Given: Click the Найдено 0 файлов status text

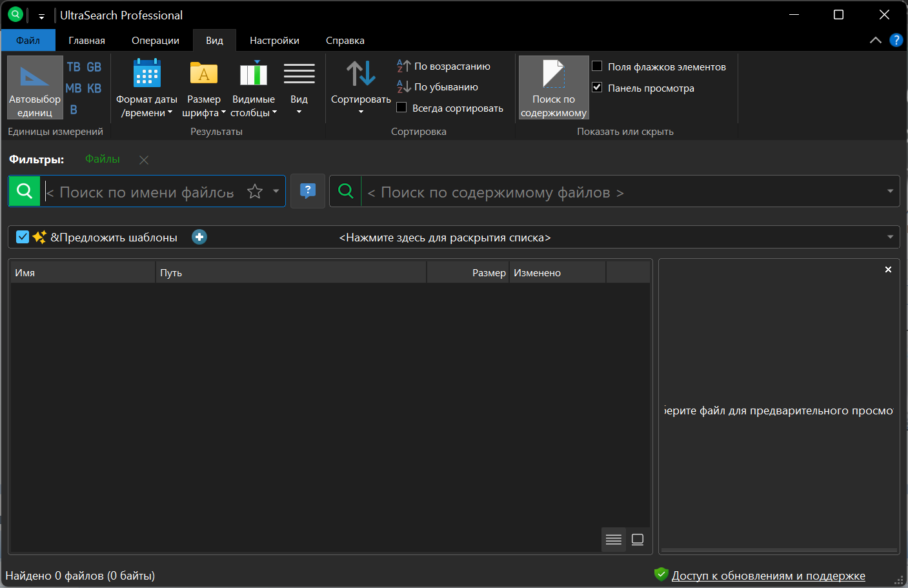Looking at the screenshot, I should click(80, 576).
